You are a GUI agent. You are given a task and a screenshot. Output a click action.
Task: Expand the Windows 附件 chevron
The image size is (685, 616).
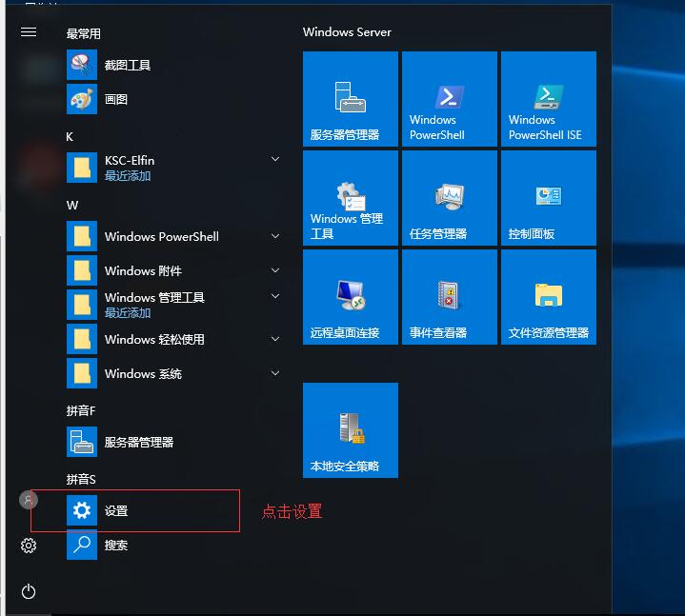click(275, 270)
